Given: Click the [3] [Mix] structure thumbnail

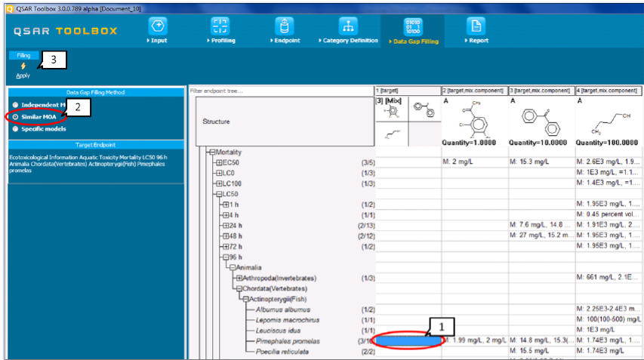Looking at the screenshot, I should click(x=392, y=109).
